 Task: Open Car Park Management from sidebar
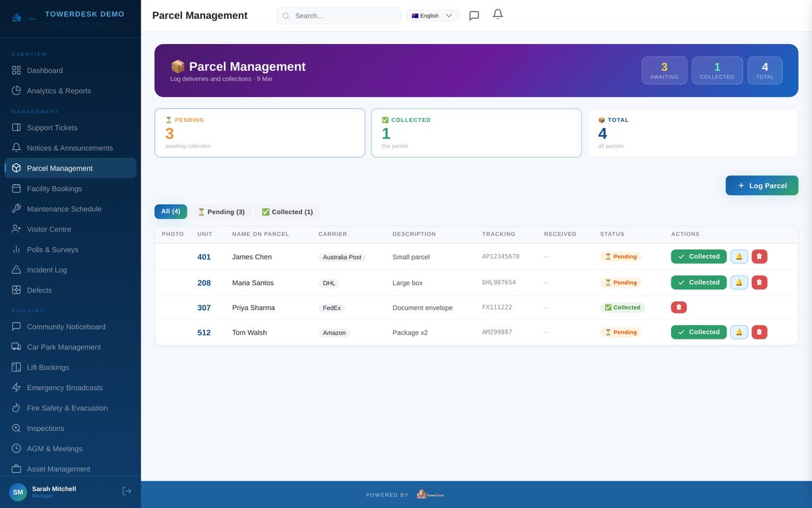coord(16,346)
